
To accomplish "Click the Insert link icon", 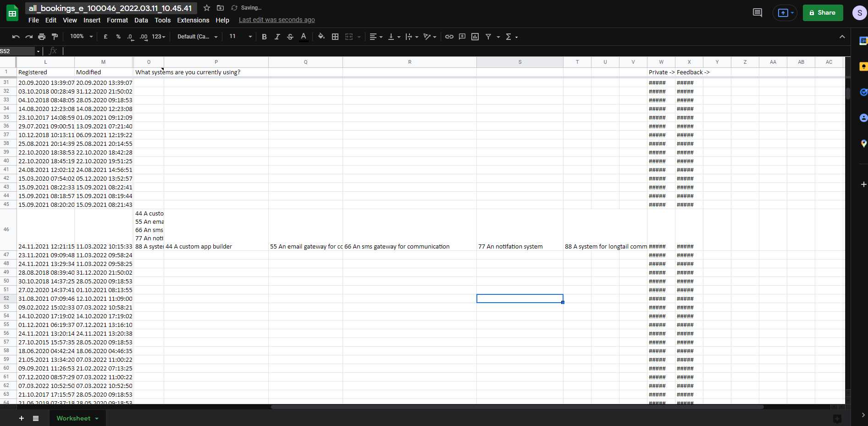I will pyautogui.click(x=449, y=37).
